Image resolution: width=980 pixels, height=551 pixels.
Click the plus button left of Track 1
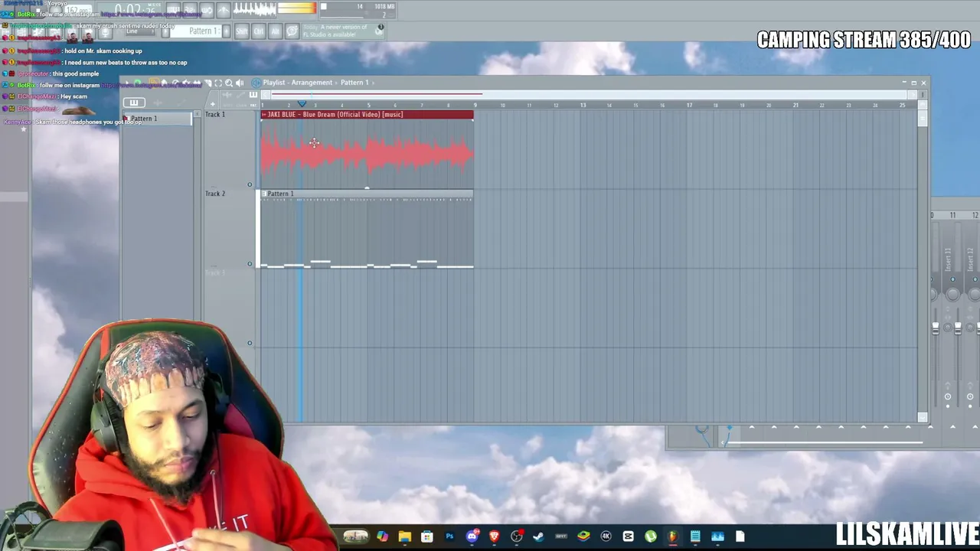[213, 104]
